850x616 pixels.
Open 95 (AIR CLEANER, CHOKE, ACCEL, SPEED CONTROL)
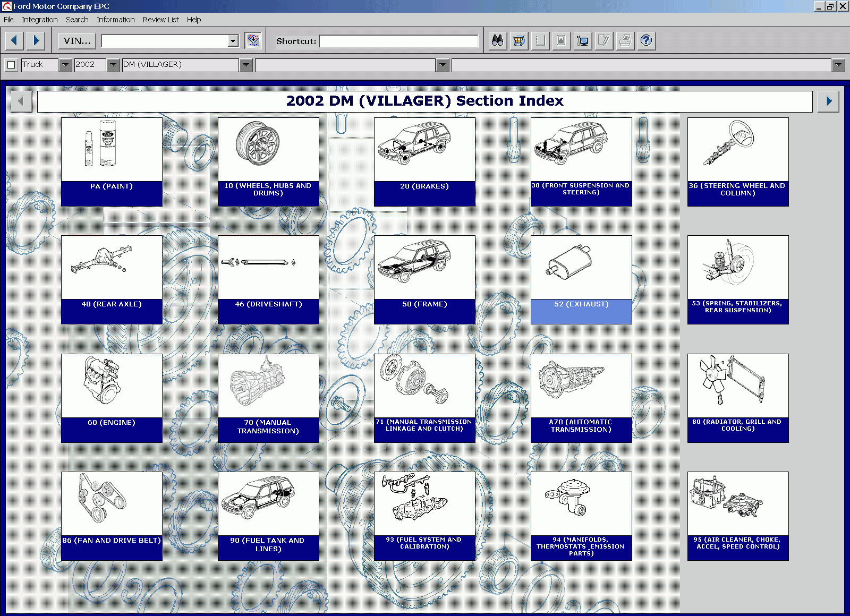coord(738,516)
